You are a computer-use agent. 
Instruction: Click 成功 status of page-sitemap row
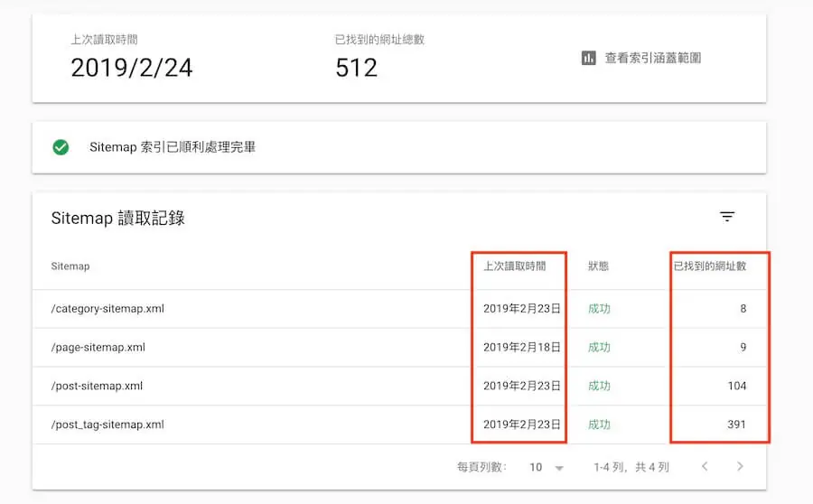[599, 348]
